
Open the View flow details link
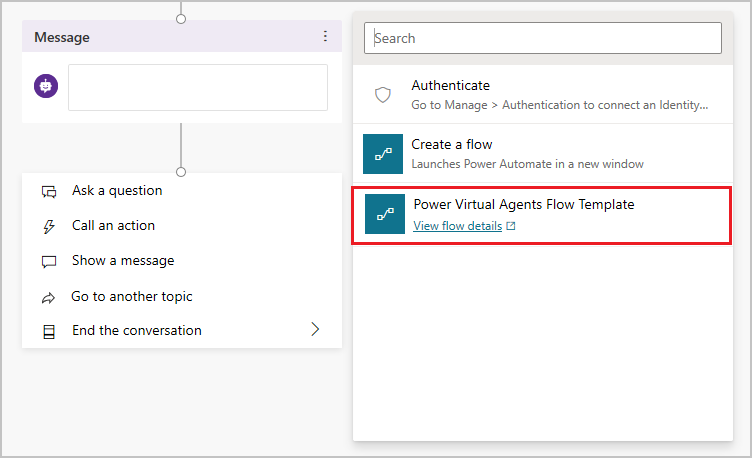[x=458, y=226]
